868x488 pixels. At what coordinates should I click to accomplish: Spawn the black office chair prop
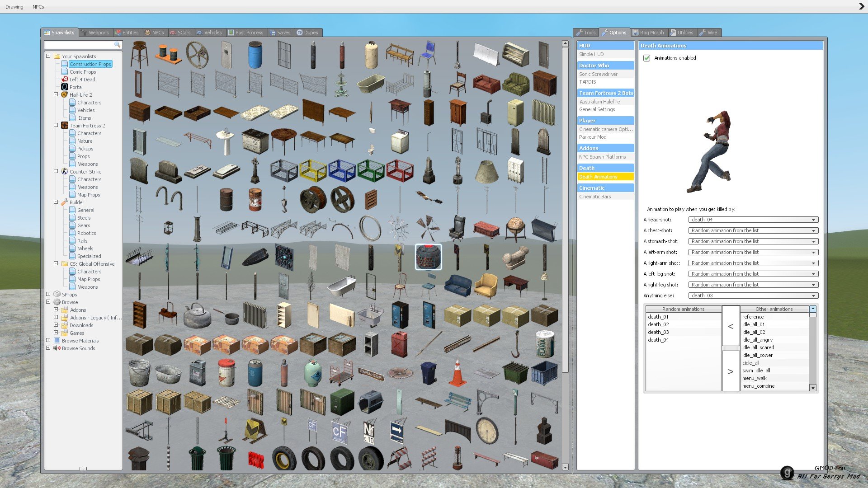[x=457, y=228]
